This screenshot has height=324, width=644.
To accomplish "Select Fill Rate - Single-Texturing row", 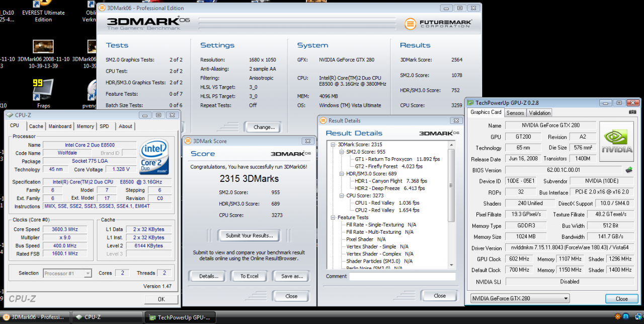I will [x=381, y=225].
